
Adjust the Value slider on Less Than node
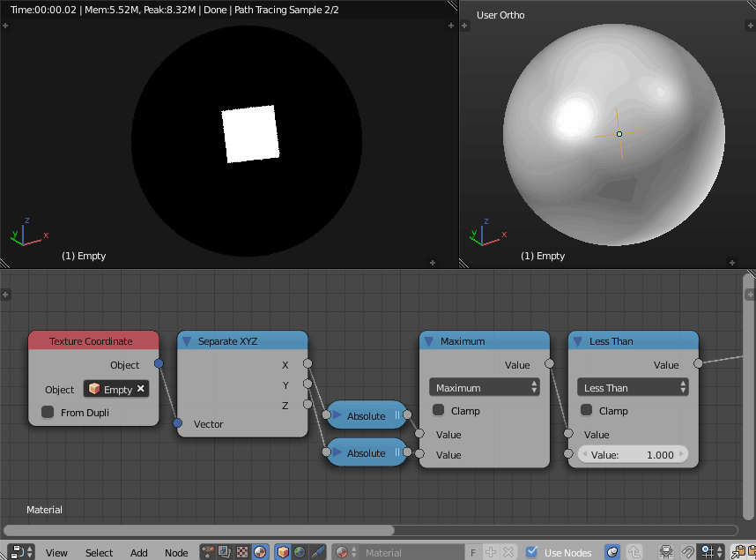(633, 454)
